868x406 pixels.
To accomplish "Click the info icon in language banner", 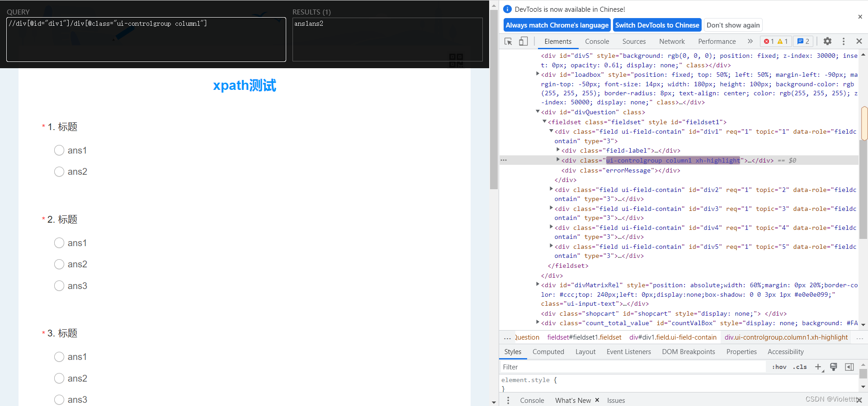I will (x=508, y=9).
